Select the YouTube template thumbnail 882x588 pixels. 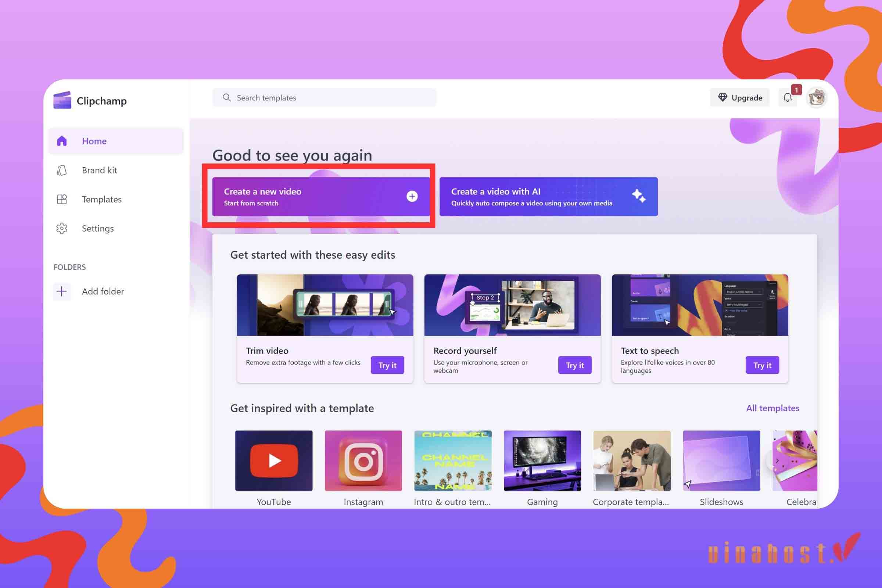coord(274,460)
